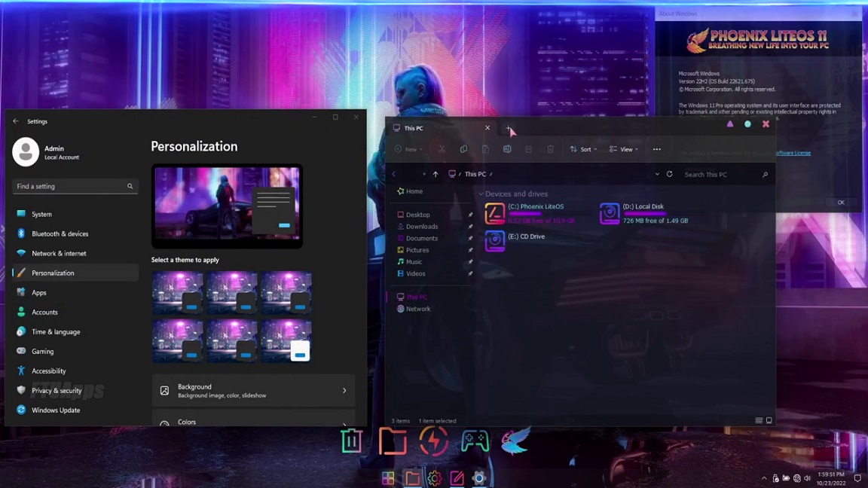Viewport: 868px width, 488px height.
Task: Click the Search This PC field
Action: 725,174
